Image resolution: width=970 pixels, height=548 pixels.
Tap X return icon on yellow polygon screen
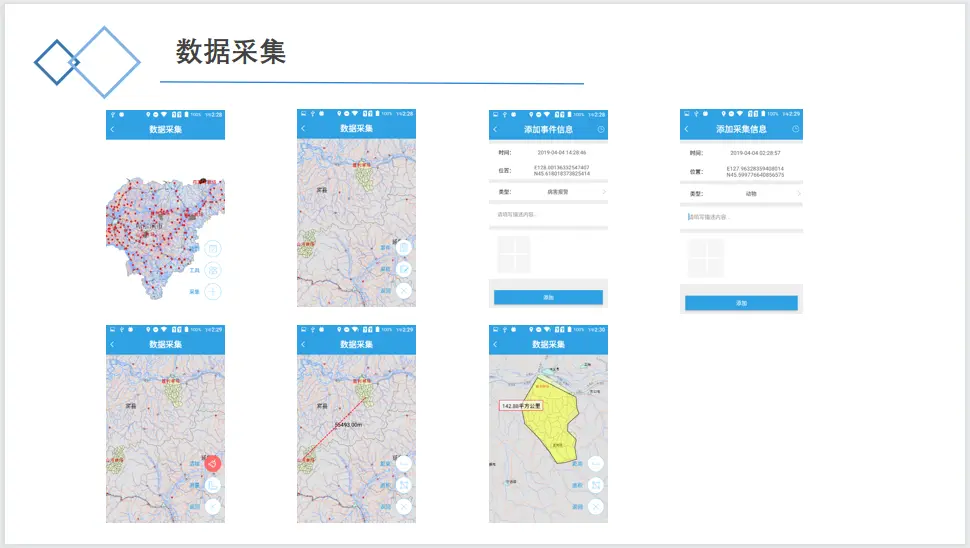(x=596, y=507)
